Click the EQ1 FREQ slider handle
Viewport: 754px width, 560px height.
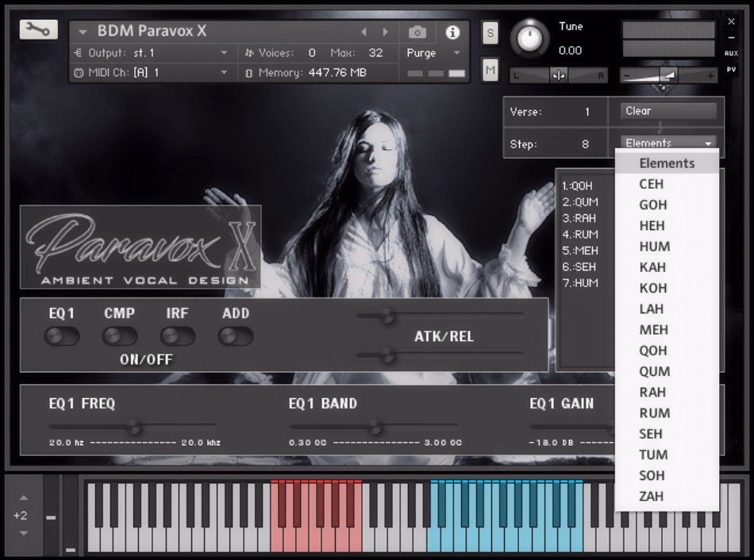(133, 427)
